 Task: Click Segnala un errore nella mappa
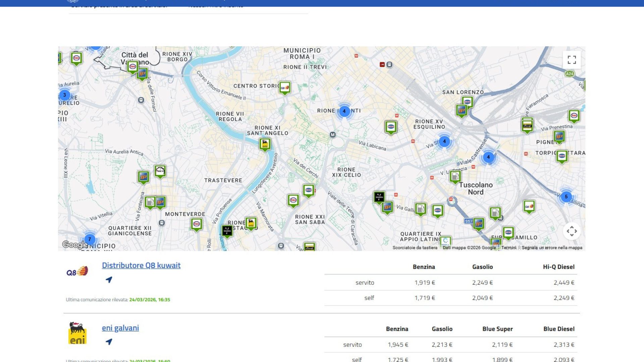click(552, 248)
